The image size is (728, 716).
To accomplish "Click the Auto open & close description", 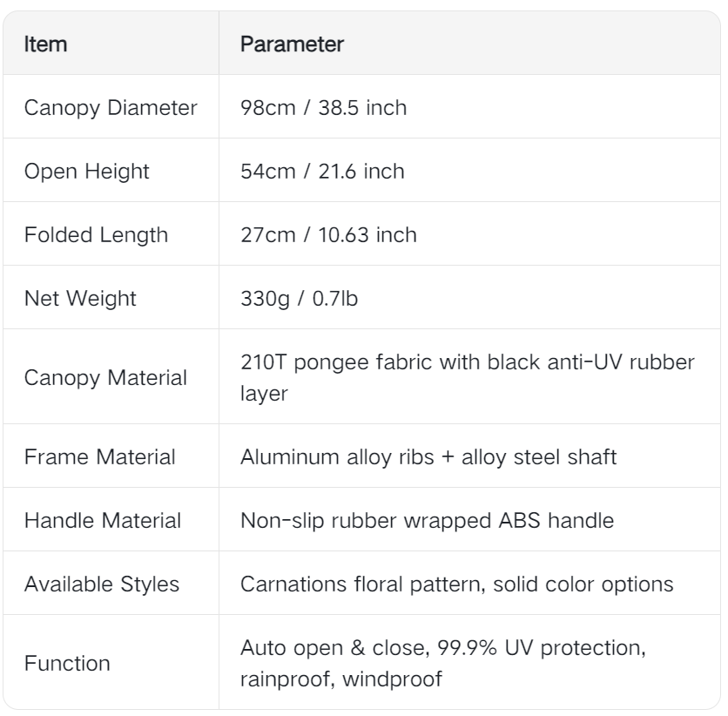I will [x=443, y=663].
